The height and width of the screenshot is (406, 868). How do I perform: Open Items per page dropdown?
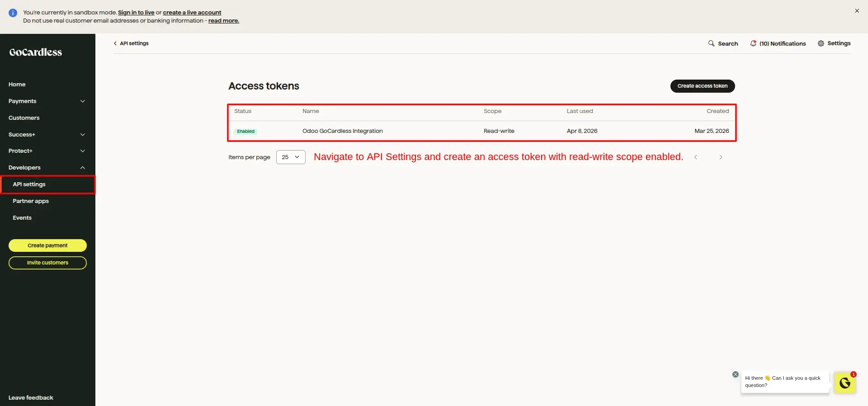291,157
